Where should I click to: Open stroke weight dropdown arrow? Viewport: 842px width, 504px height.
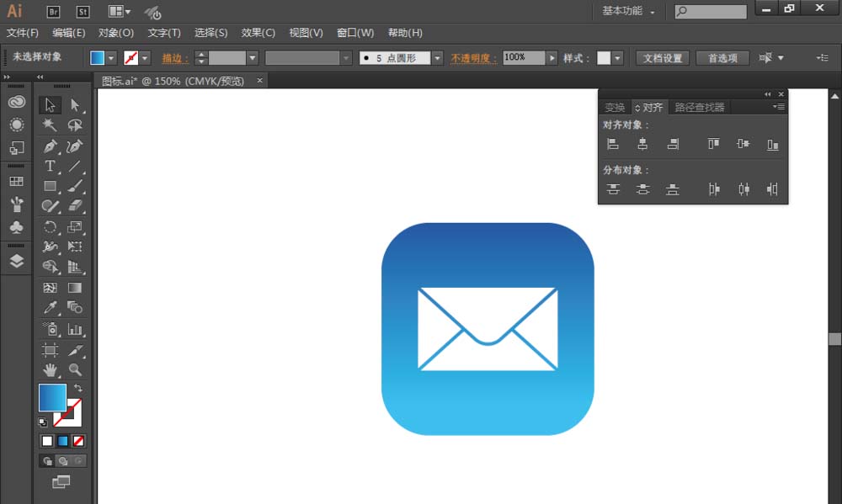pyautogui.click(x=253, y=58)
